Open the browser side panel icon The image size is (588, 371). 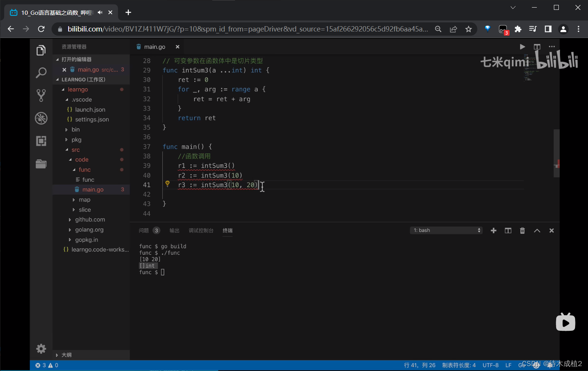548,29
